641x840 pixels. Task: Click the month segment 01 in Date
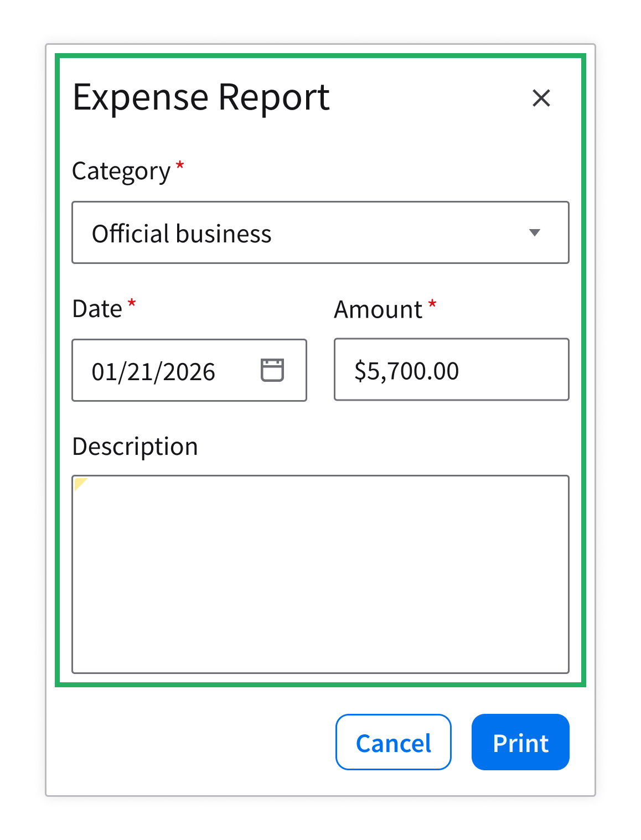[102, 372]
